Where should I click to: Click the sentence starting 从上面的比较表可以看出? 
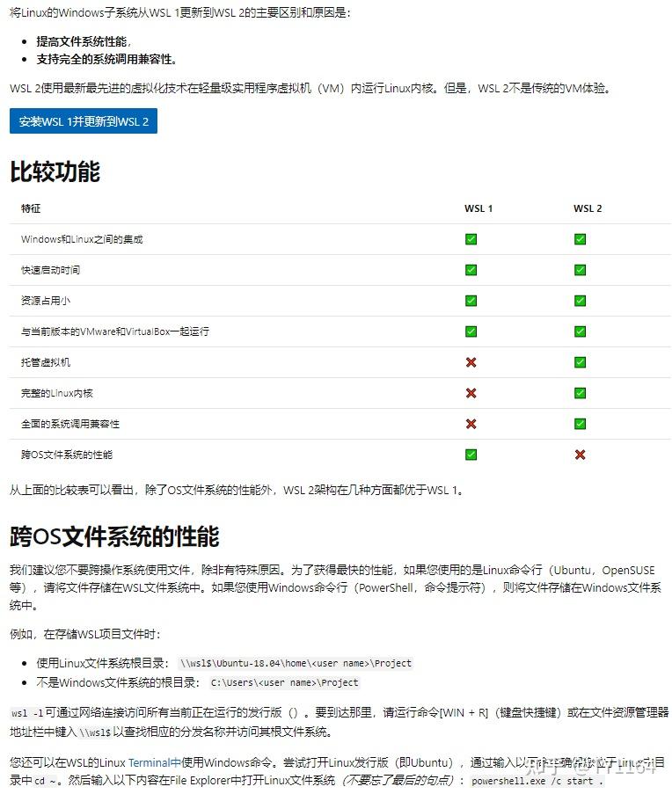237,490
